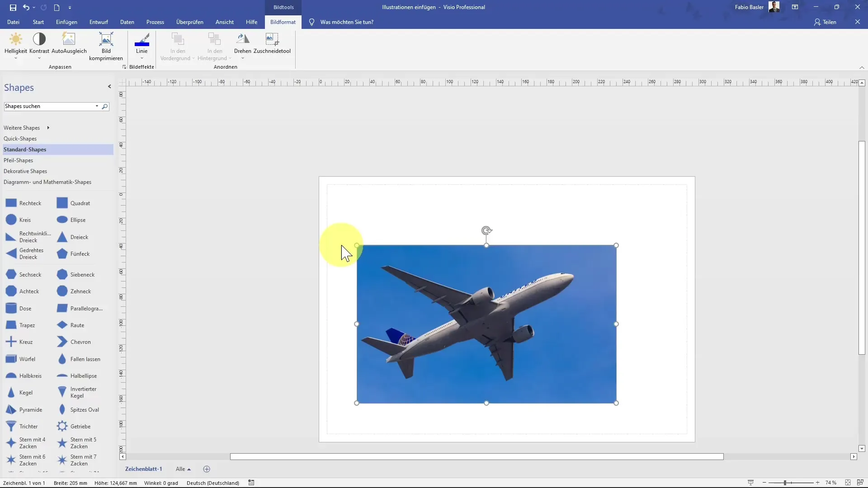Search shapes with the magnifier icon
Viewport: 868px width, 488px height.
tap(105, 107)
